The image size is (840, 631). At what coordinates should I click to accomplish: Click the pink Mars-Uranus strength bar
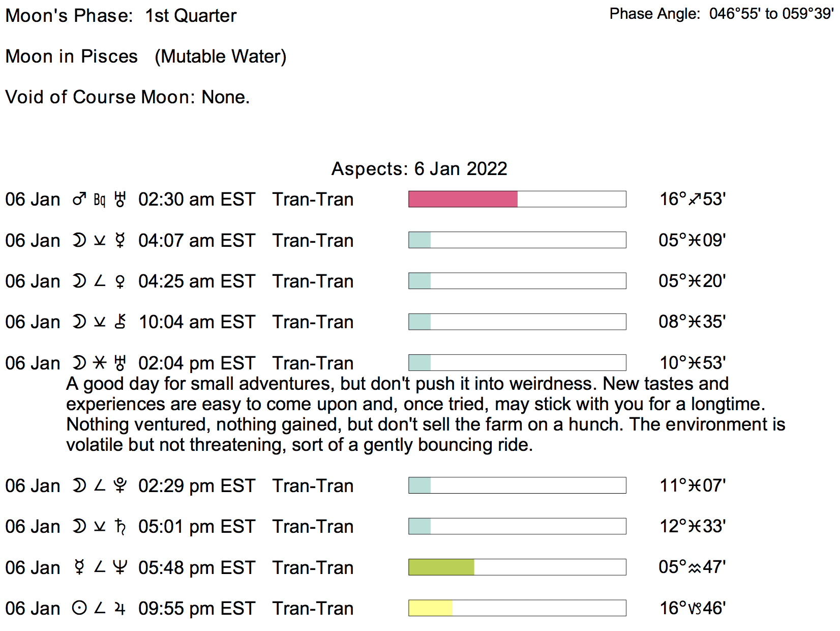tap(463, 199)
